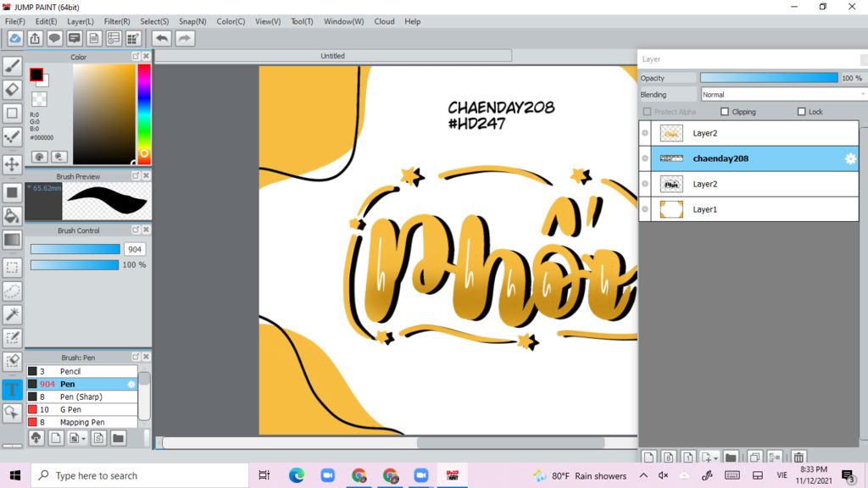Image resolution: width=868 pixels, height=488 pixels.
Task: Switch to the Untitled document tab
Action: pyautogui.click(x=332, y=56)
